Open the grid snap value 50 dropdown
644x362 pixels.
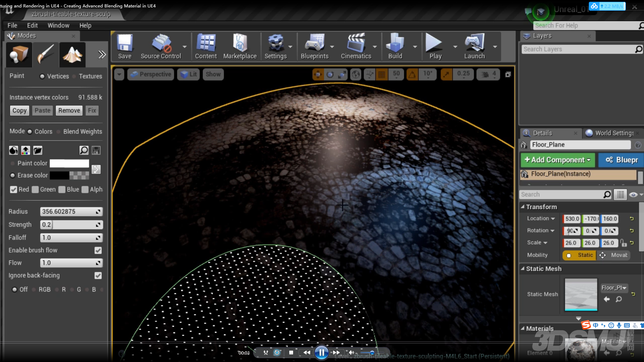coord(396,74)
